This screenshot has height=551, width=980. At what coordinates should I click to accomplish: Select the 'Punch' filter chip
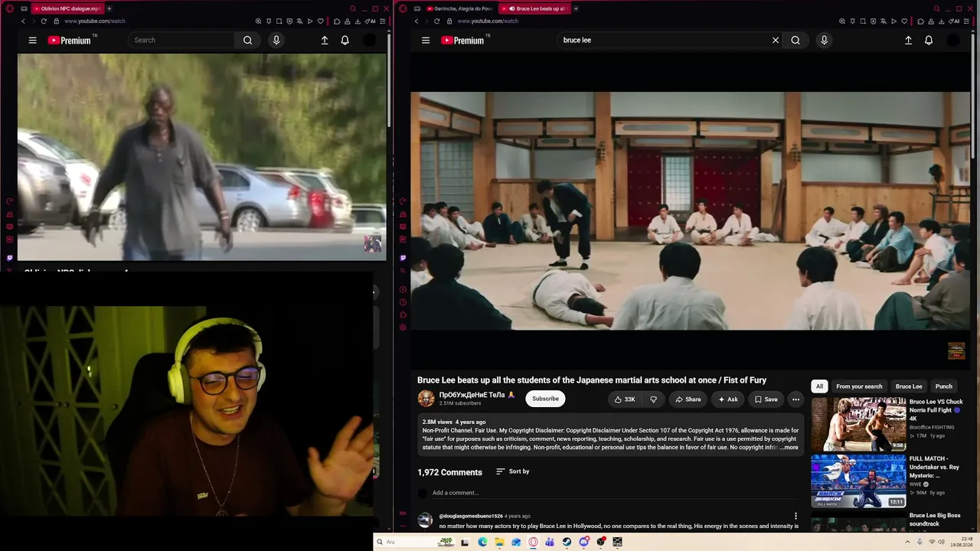944,386
